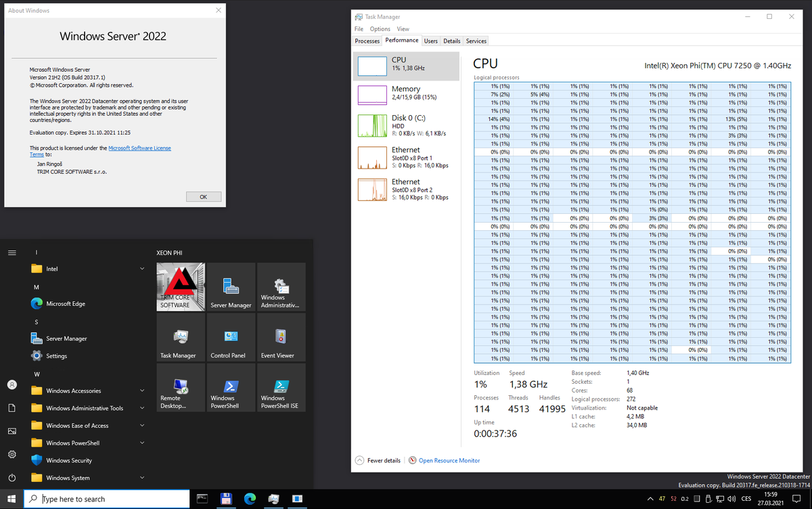Image resolution: width=812 pixels, height=509 pixels.
Task: Click OK in the About Windows dialog
Action: point(204,197)
